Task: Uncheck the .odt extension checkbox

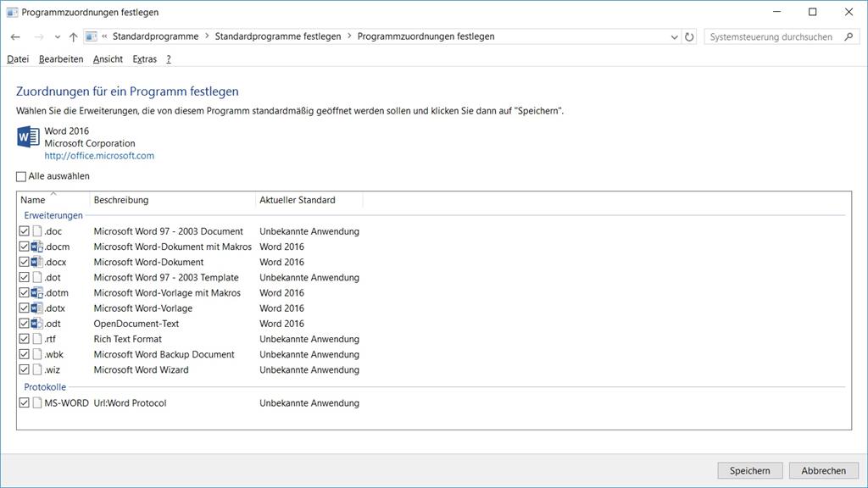Action: [x=24, y=324]
